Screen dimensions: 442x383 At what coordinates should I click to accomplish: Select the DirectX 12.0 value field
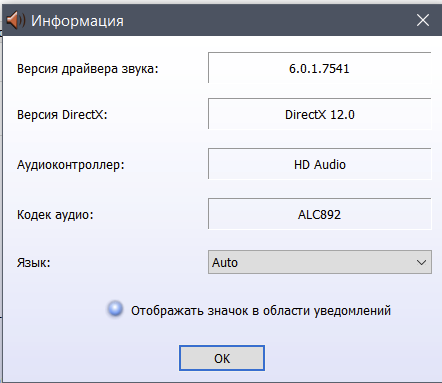click(320, 114)
